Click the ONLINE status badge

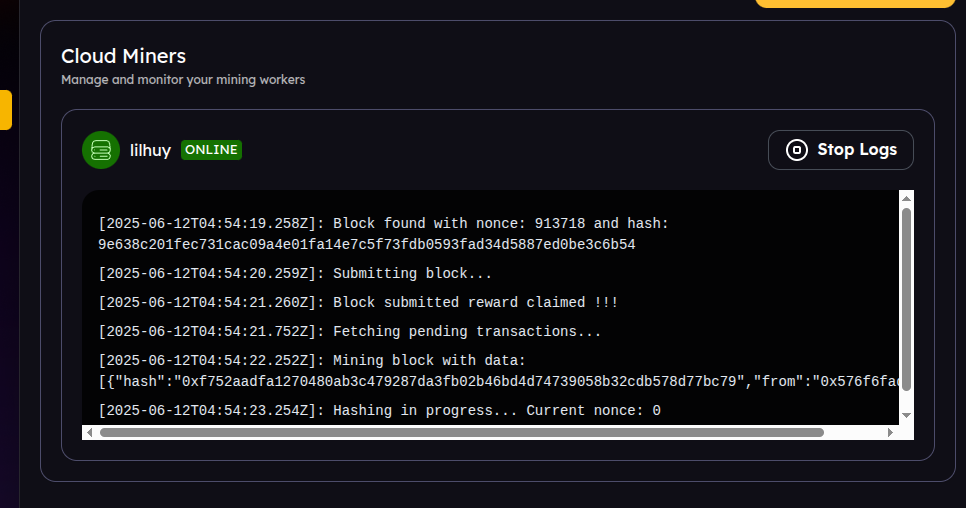pyautogui.click(x=211, y=150)
